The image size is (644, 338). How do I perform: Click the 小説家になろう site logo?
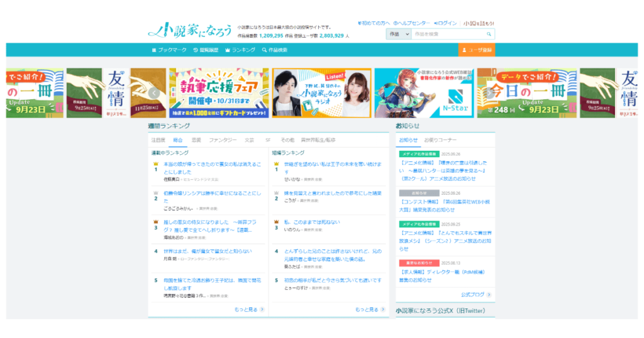189,30
